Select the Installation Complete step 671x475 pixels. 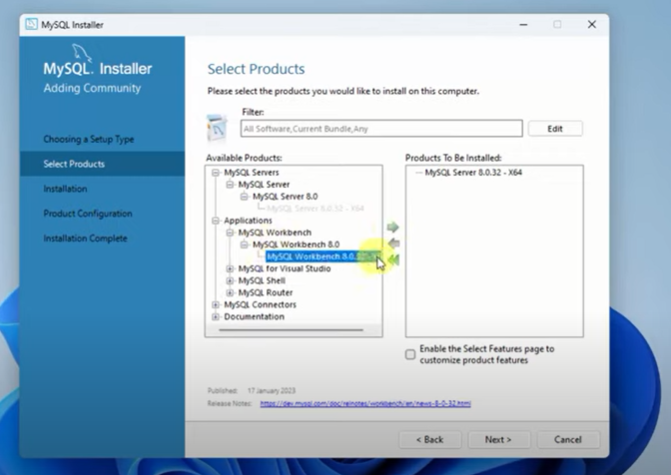pyautogui.click(x=85, y=238)
